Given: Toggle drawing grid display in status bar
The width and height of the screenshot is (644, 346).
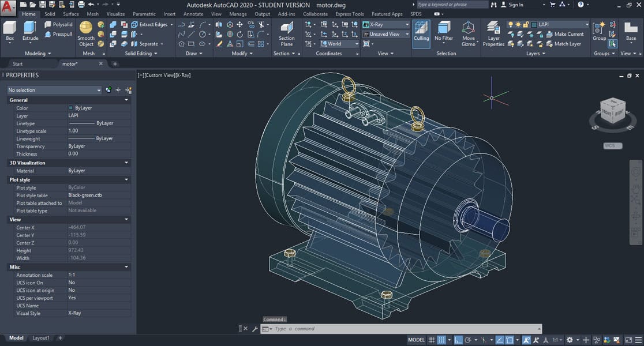Looking at the screenshot, I should (432, 340).
